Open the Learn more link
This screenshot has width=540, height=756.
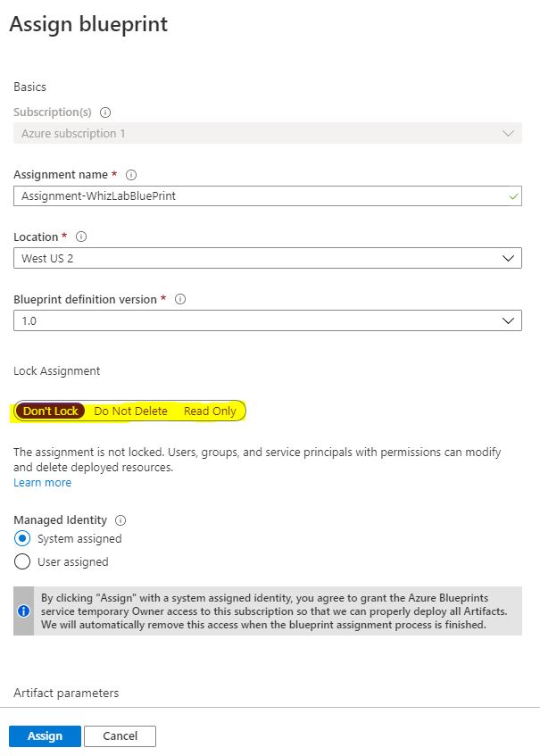point(43,483)
